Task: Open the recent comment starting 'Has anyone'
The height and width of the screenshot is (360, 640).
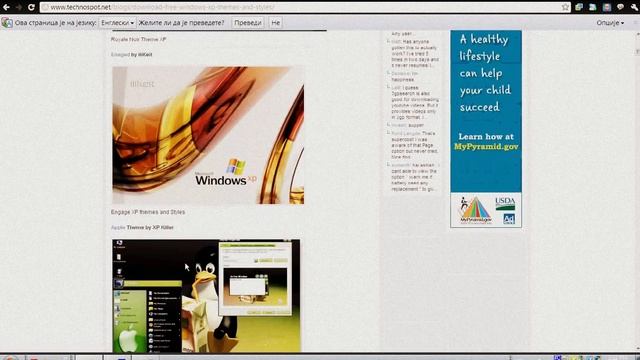Action: (x=415, y=53)
